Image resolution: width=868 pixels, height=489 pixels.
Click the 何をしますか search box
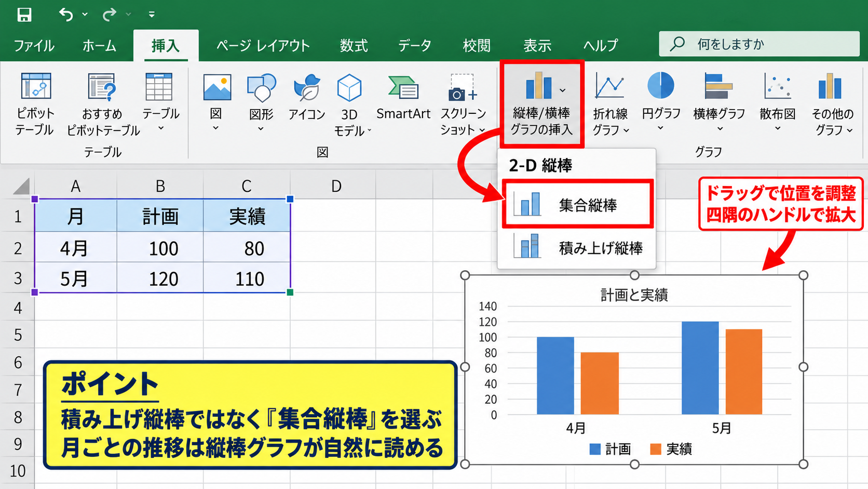[759, 44]
